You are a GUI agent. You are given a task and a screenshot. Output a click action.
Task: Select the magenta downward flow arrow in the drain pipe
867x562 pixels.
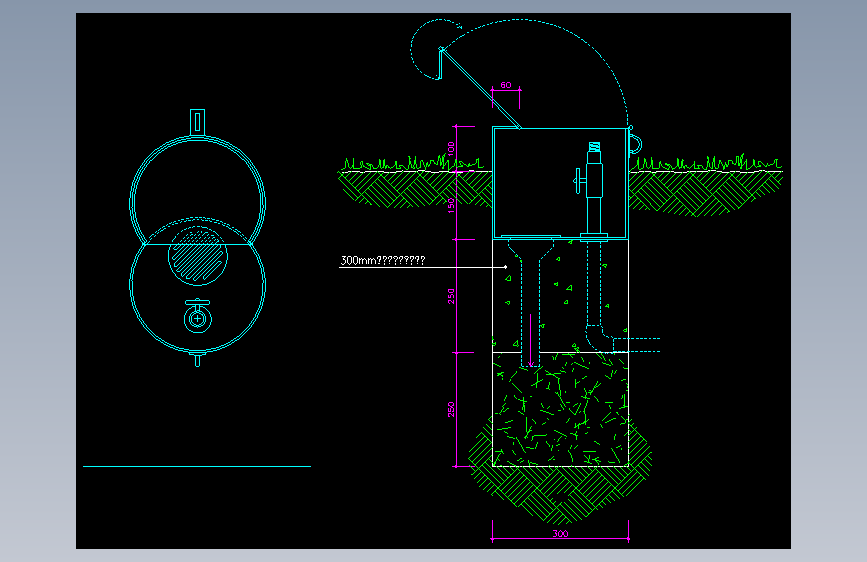tap(531, 340)
